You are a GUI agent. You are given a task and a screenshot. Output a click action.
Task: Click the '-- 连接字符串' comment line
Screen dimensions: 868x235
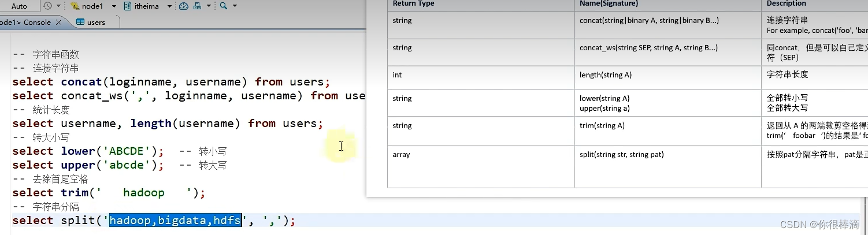(x=46, y=68)
